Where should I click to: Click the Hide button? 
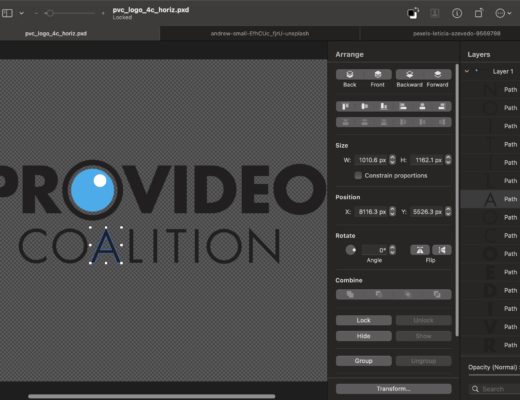pyautogui.click(x=364, y=336)
